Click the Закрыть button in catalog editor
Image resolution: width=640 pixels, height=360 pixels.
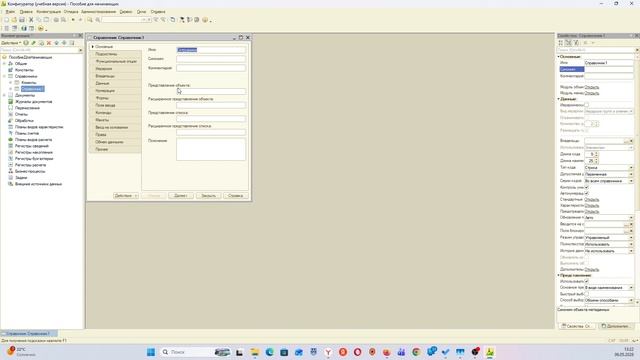[208, 196]
